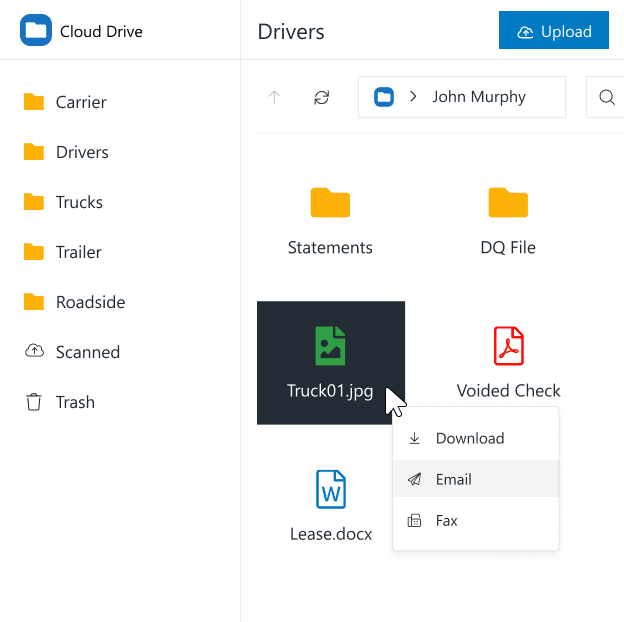Choose Download from the context menu
The width and height of the screenshot is (624, 622).
(x=476, y=438)
